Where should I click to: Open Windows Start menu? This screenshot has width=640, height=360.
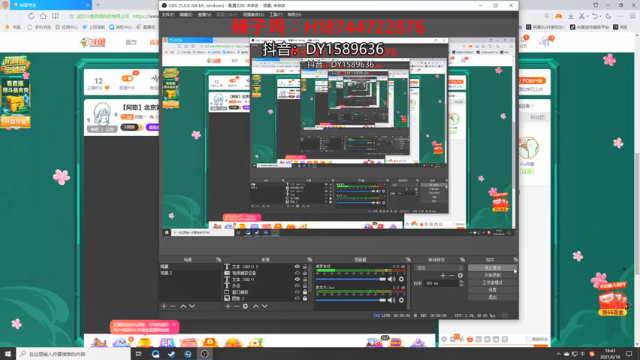point(8,354)
